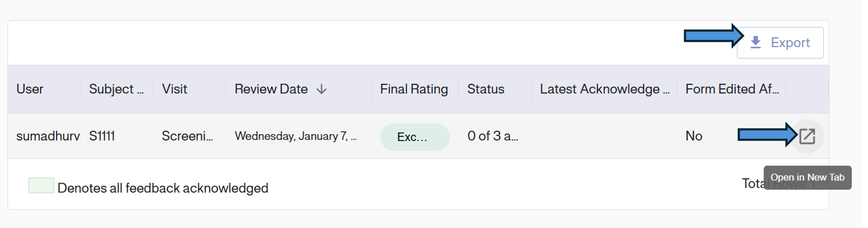Click the No value under Form Edited
This screenshot has height=228, width=868.
coord(693,136)
